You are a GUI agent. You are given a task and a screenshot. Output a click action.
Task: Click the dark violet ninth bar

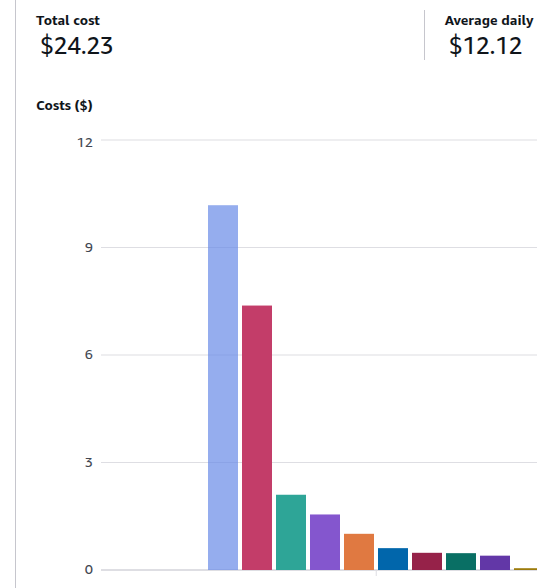coord(495,563)
